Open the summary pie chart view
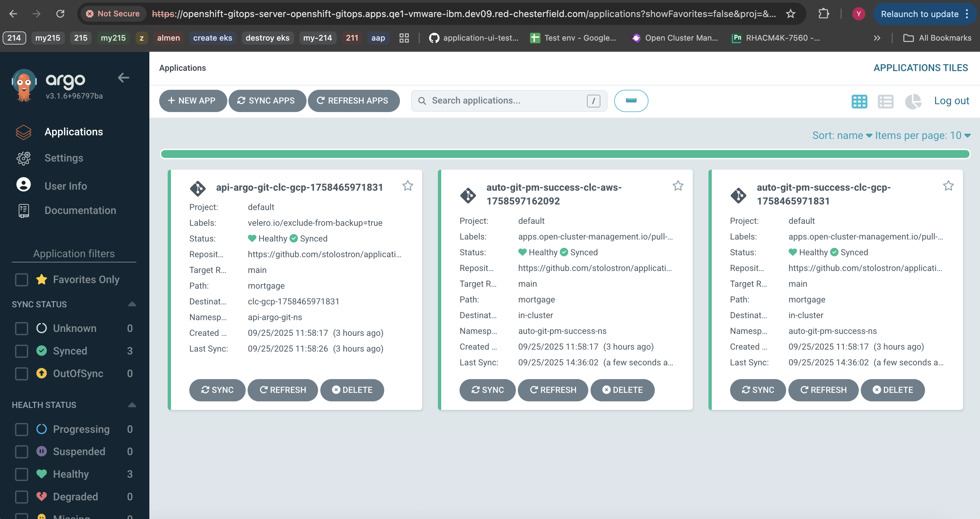The height and width of the screenshot is (519, 980). [x=913, y=101]
